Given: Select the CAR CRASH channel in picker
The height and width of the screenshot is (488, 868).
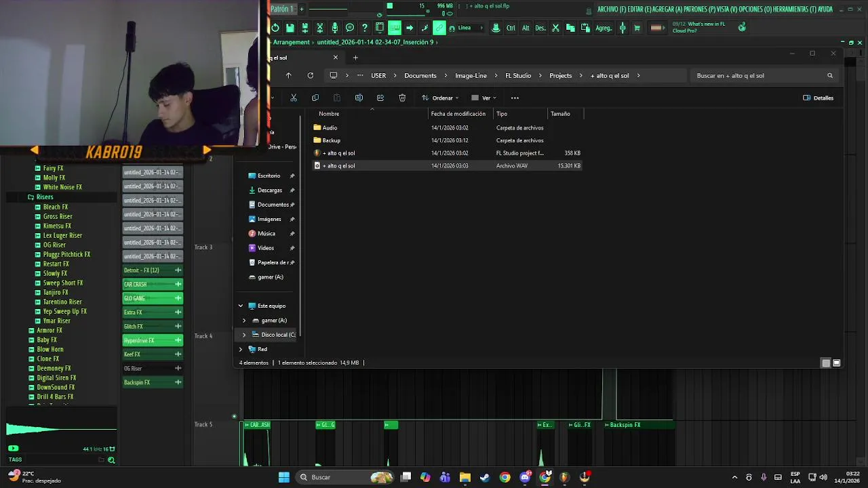Looking at the screenshot, I should coord(152,284).
